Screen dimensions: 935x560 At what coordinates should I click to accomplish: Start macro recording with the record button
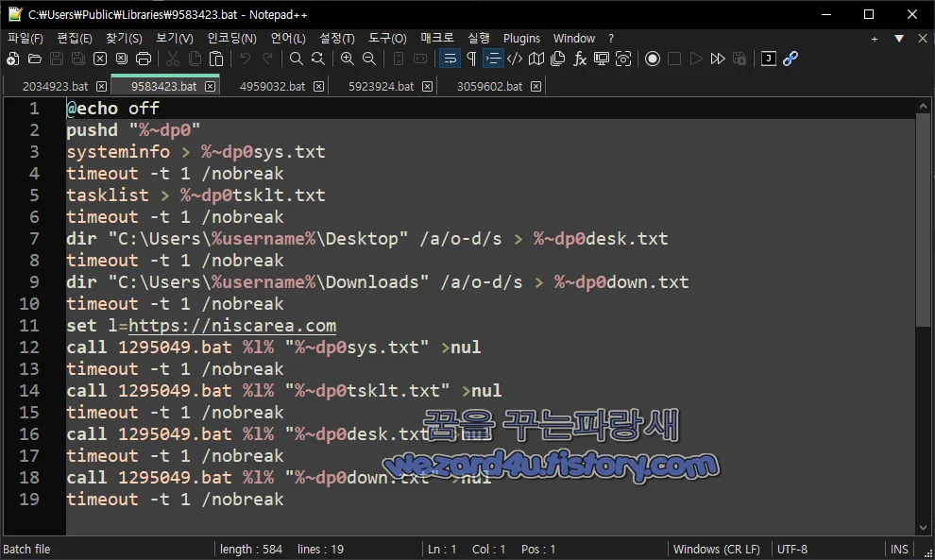(x=653, y=59)
